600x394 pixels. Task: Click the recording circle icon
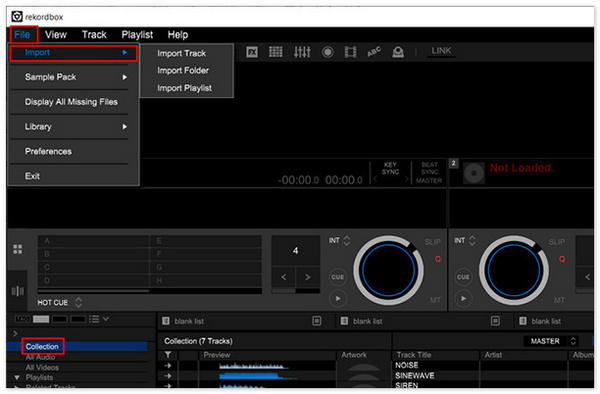point(328,52)
